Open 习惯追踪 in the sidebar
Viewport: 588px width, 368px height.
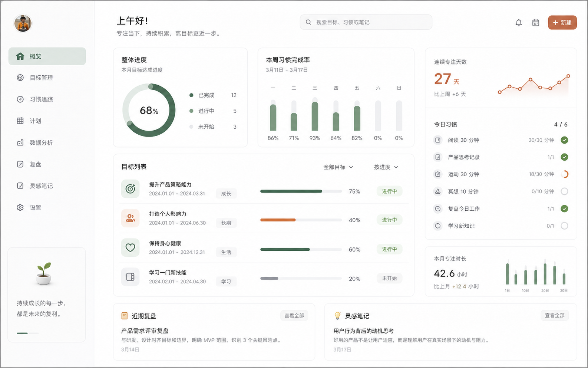point(47,99)
